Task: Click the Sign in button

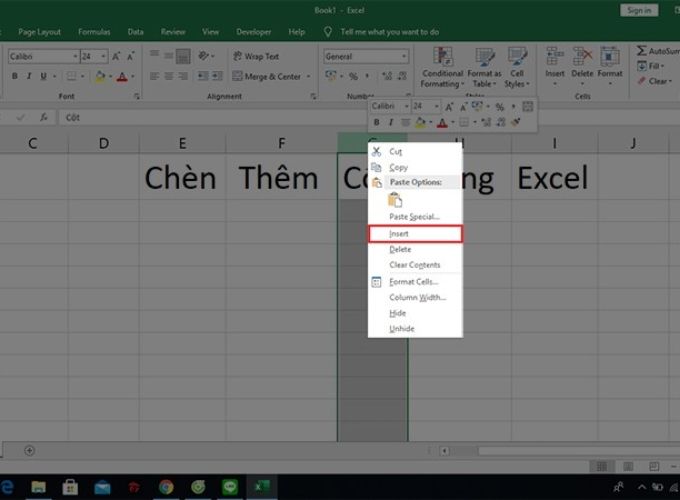Action: (639, 10)
